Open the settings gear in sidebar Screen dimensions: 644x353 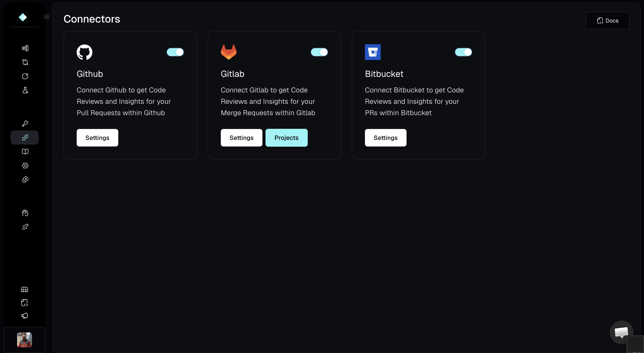click(x=25, y=166)
